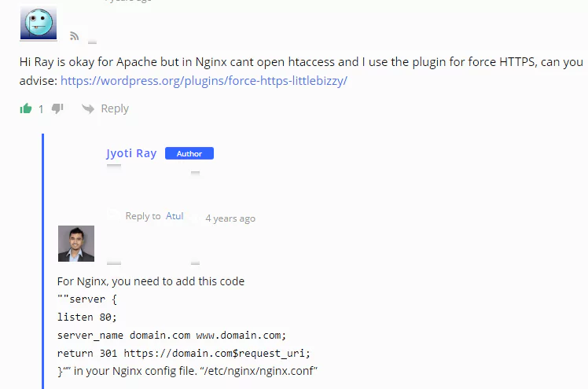Click the 'listen 80;' code line
Viewport: 588px width, 389px height.
click(87, 317)
